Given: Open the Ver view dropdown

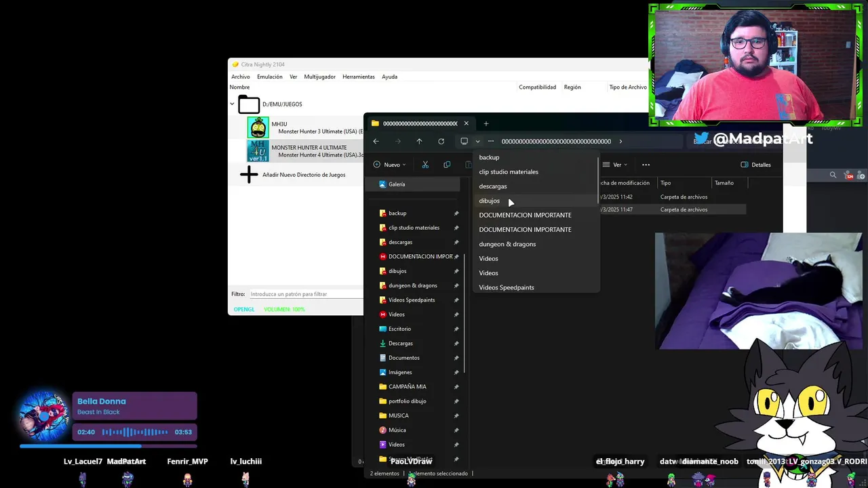Looking at the screenshot, I should [614, 165].
